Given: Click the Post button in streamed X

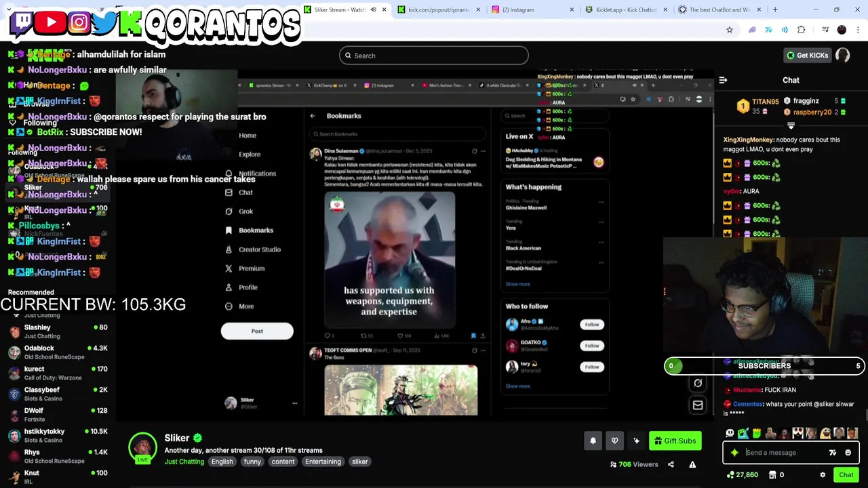Looking at the screenshot, I should (257, 331).
